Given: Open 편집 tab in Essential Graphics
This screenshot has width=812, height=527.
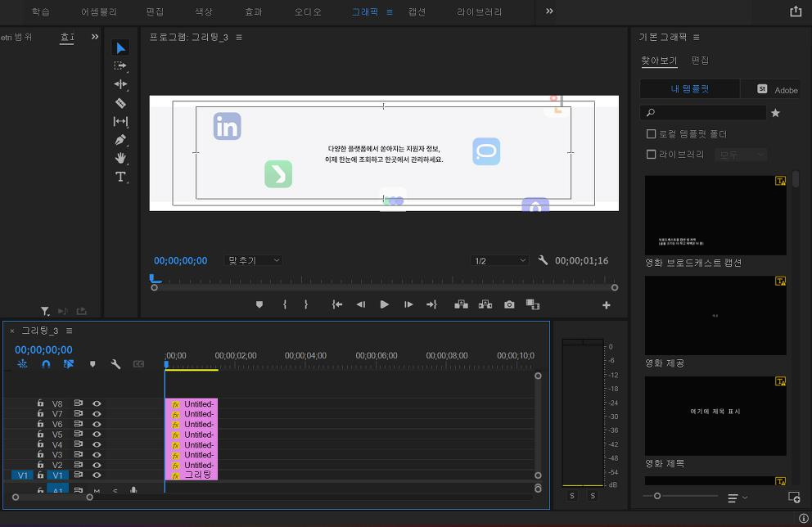Looking at the screenshot, I should pos(700,61).
